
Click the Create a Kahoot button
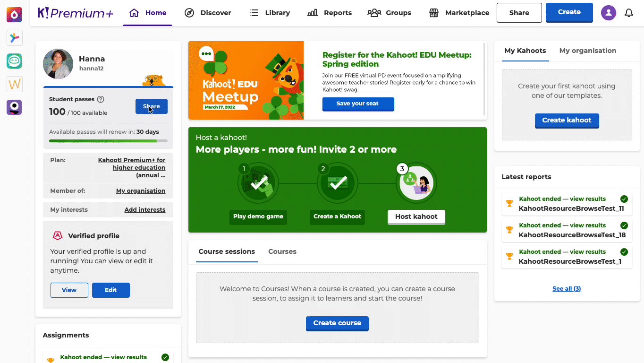coord(338,217)
